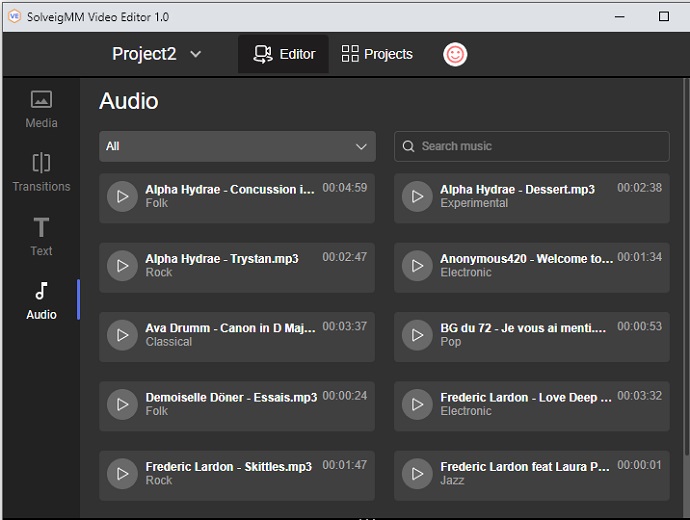Screen dimensions: 690x520
Task: Click the Search music input field
Action: pyautogui.click(x=532, y=146)
